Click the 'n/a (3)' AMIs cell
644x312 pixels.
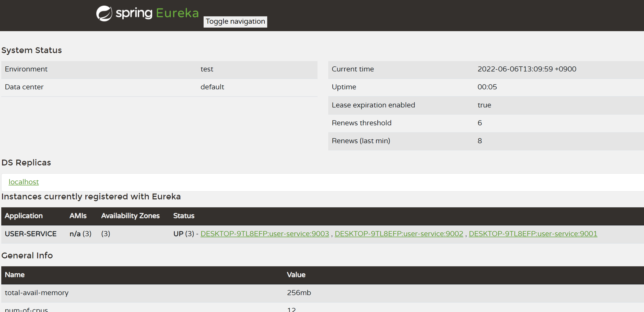pyautogui.click(x=80, y=234)
